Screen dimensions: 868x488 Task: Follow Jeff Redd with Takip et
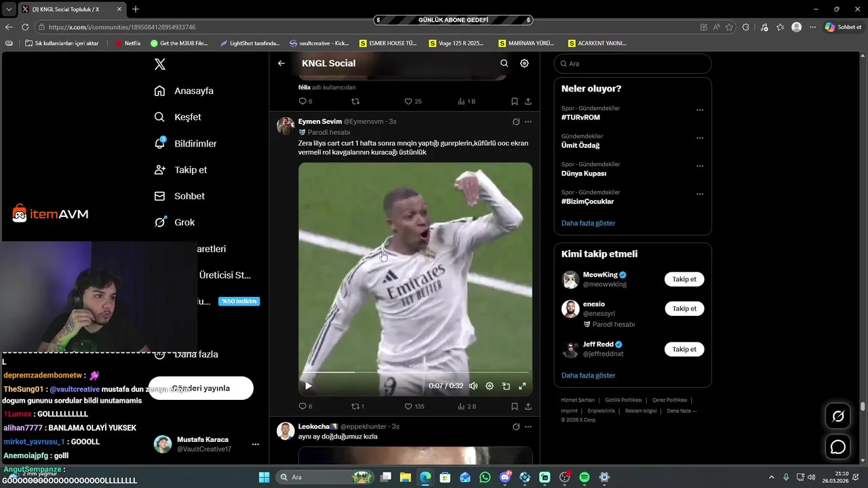pos(684,349)
